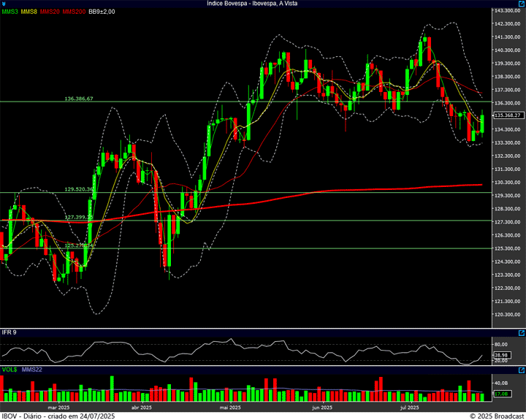Pop out the VOL$ volume panel
The width and height of the screenshot is (526, 420).
coord(522,370)
